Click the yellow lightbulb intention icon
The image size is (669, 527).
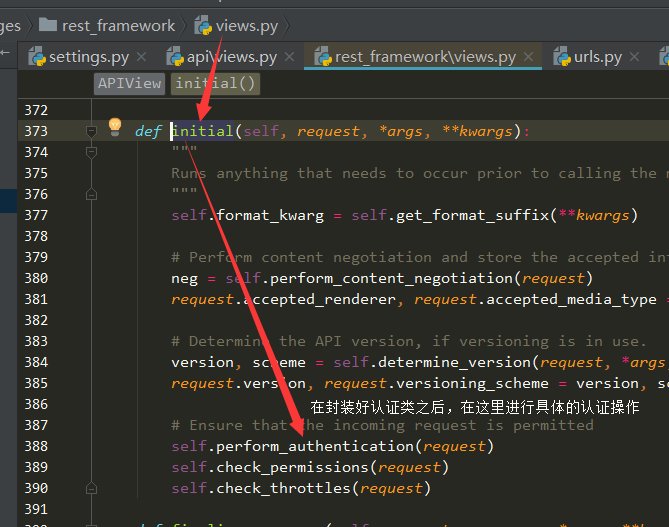(115, 127)
